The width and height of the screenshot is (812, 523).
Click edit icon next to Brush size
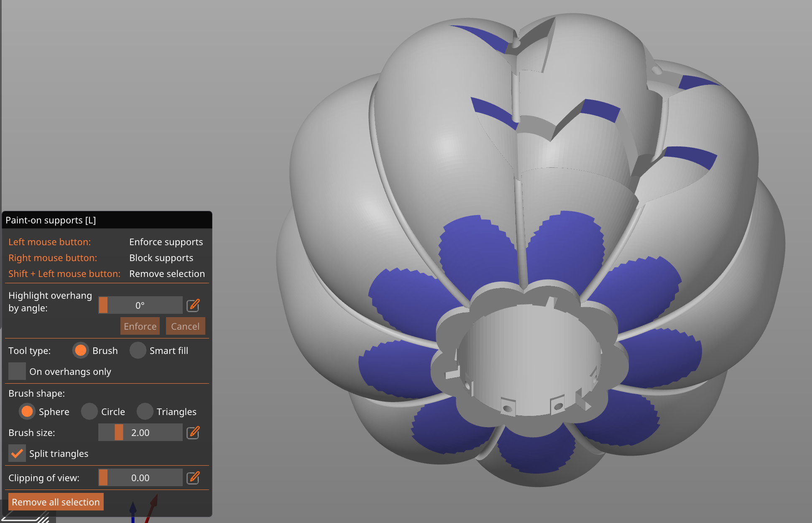pos(193,432)
